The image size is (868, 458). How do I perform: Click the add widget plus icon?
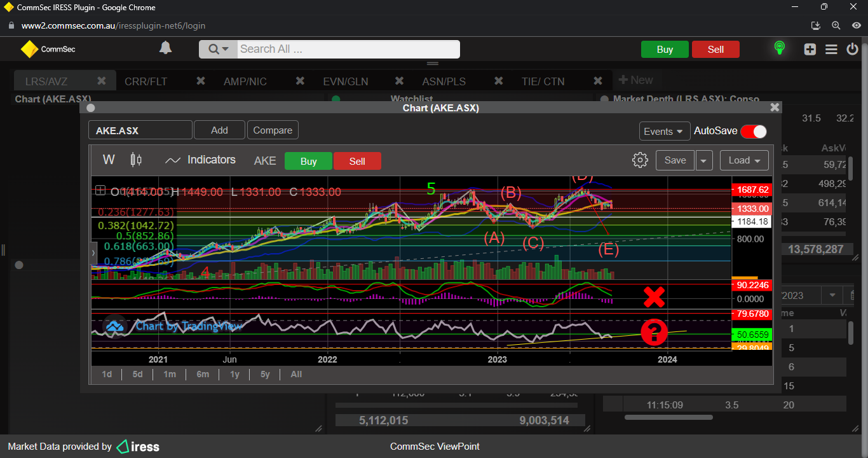coord(810,50)
